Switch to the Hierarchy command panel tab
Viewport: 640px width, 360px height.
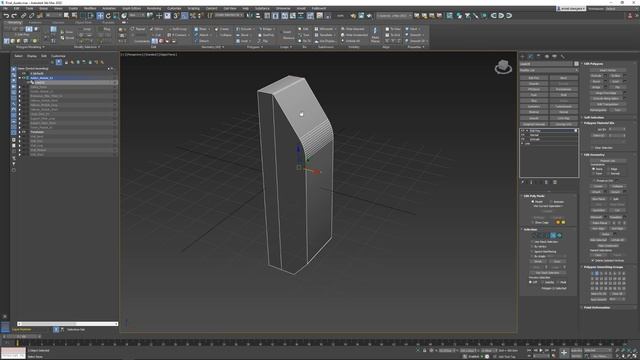point(539,56)
